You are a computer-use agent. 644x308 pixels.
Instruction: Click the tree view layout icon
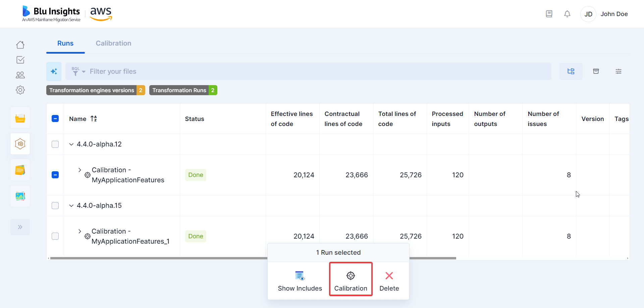(x=571, y=71)
